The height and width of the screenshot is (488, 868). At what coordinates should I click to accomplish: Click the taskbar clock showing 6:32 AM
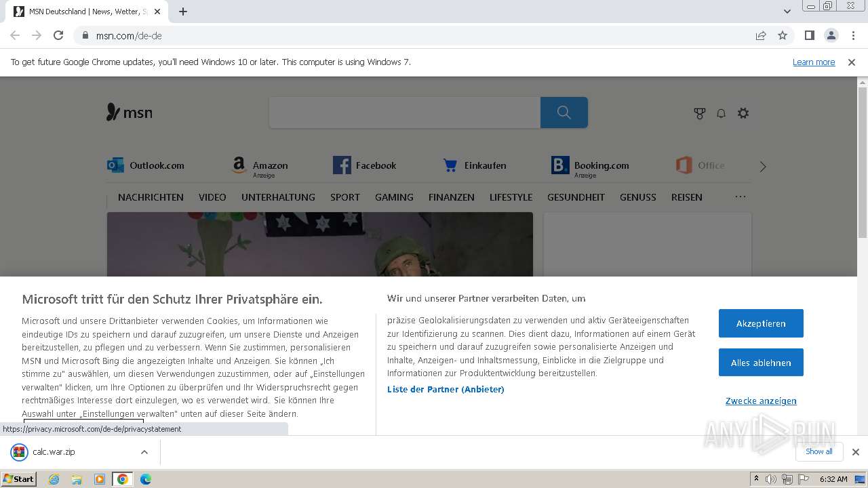pos(833,479)
